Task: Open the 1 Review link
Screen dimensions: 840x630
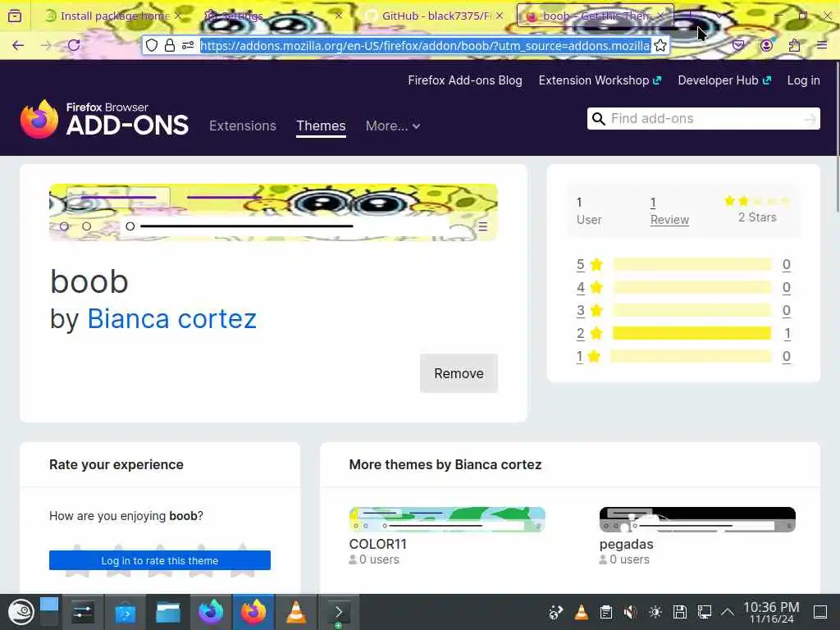Action: [669, 211]
